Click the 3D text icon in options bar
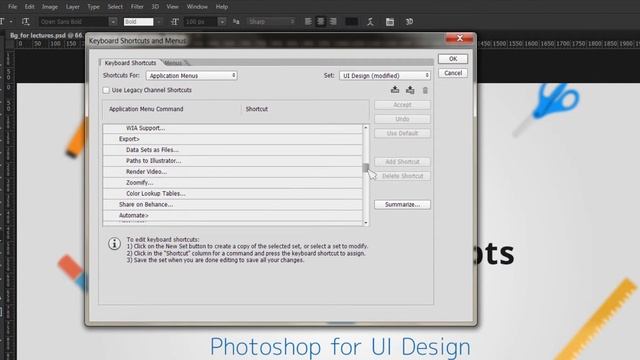This screenshot has height=360, width=640. (409, 22)
